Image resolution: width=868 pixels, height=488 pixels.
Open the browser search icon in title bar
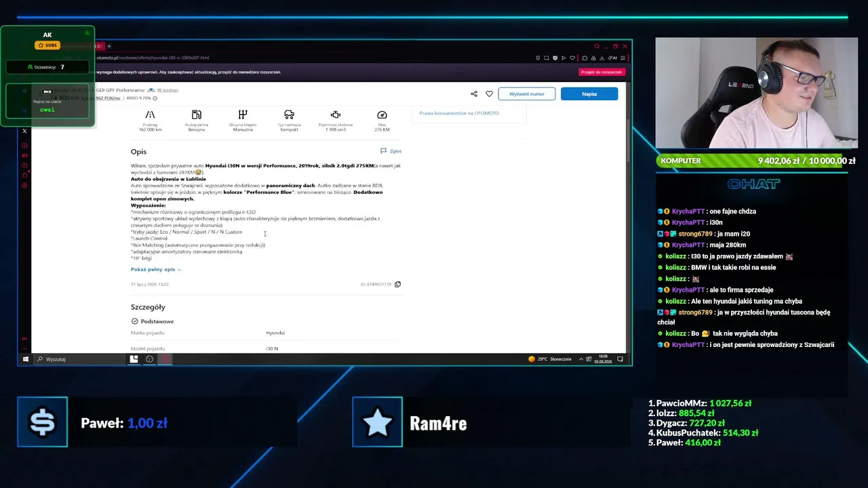click(x=597, y=46)
